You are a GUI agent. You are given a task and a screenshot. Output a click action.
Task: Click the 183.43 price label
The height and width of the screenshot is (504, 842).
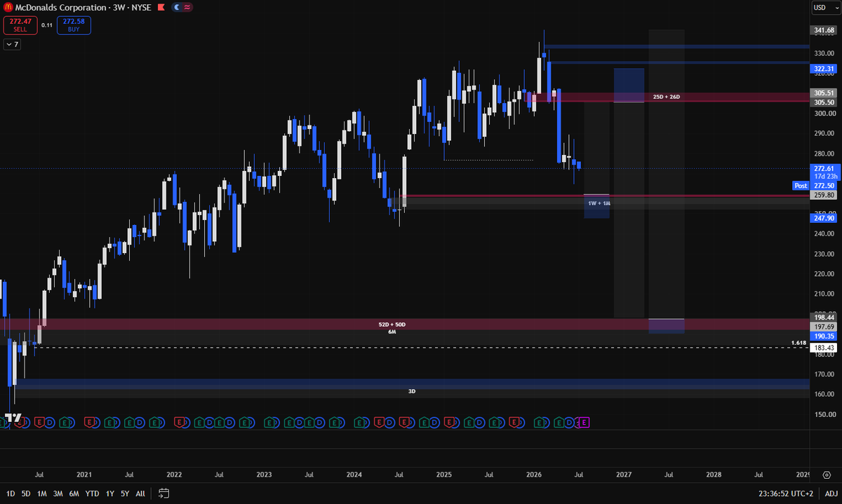coord(823,348)
